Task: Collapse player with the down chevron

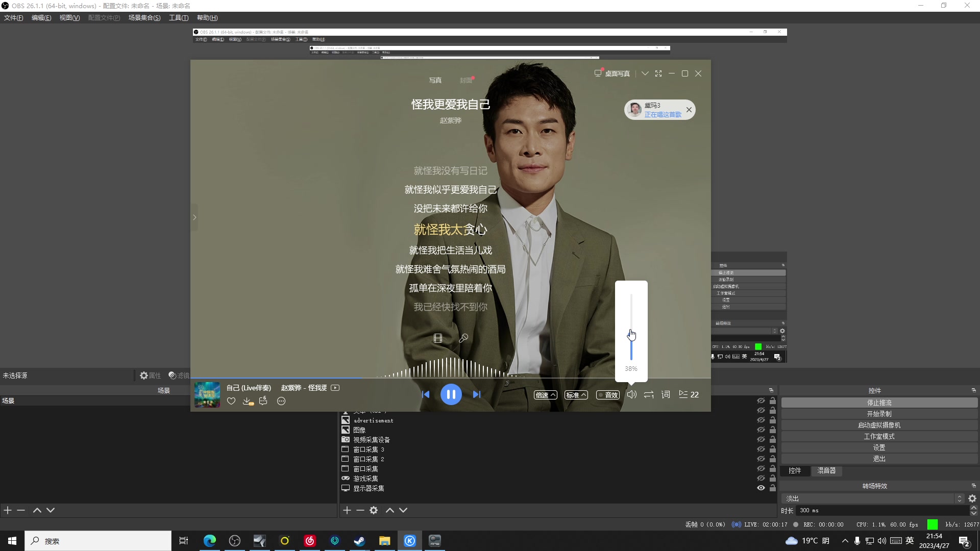Action: [x=645, y=73]
